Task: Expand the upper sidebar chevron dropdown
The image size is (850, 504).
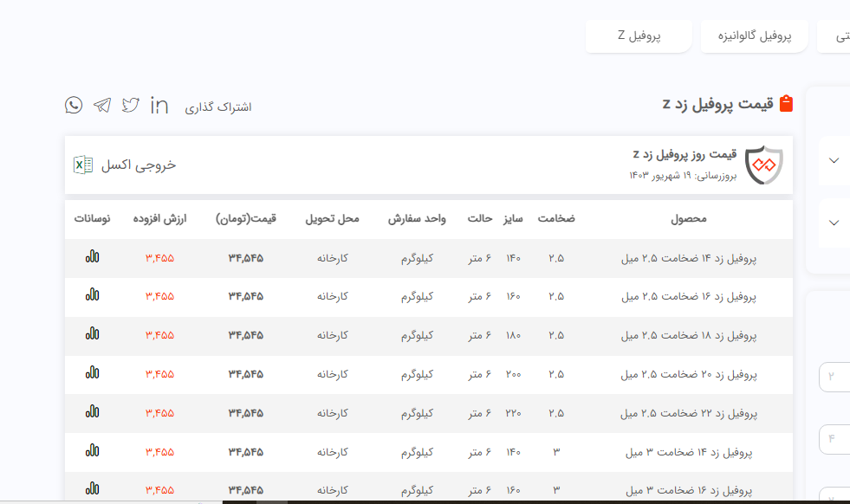Action: [x=834, y=161]
